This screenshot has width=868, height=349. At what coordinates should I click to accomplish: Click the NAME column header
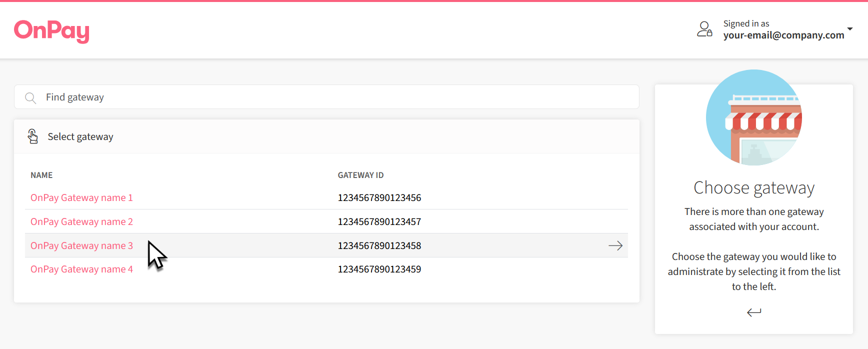point(41,175)
